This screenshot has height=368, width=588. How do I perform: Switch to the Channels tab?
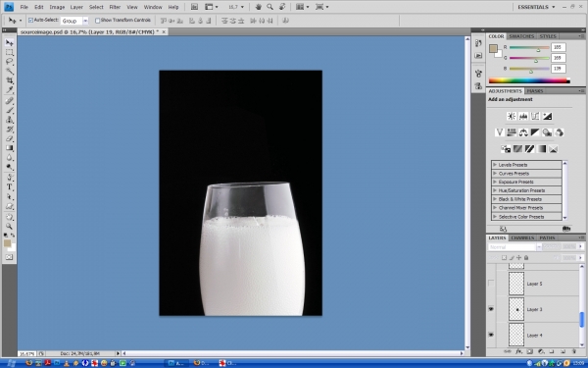(522, 237)
